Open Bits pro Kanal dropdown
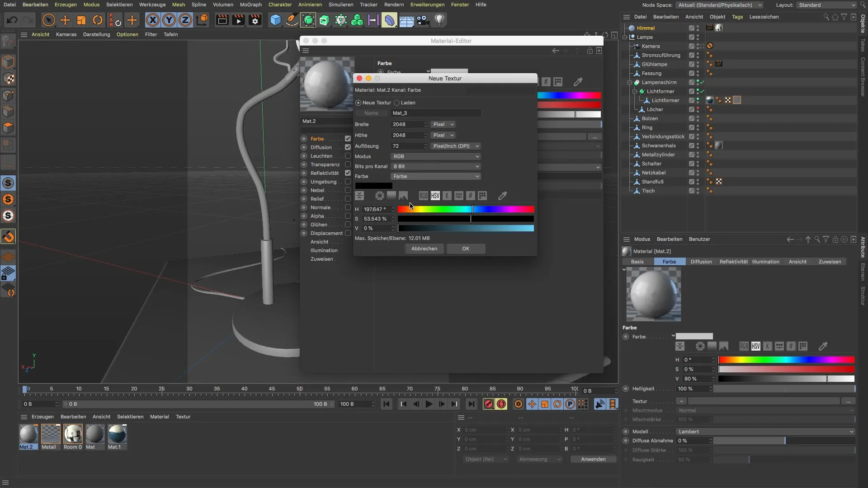868x488 pixels. pos(436,166)
